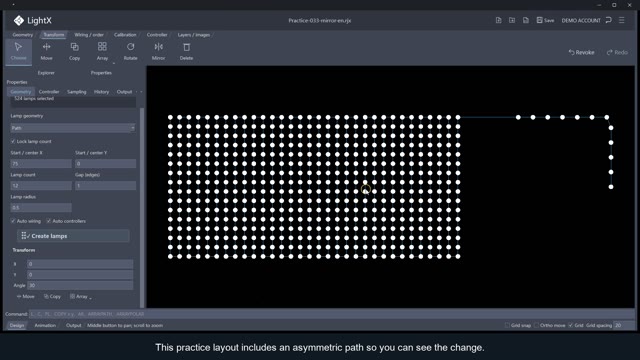
Task: Click the Transform X input field
Action: [x=80, y=264]
